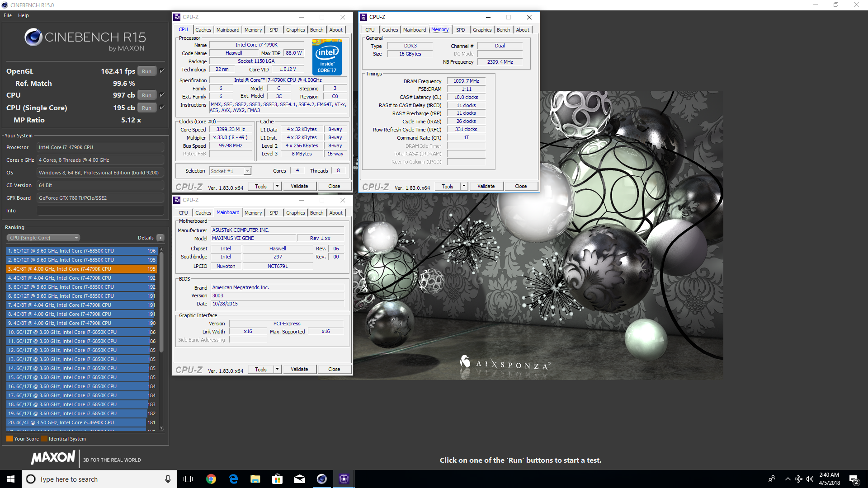This screenshot has width=868, height=488.
Task: Click the MAXON logo at bottom left
Action: [53, 458]
